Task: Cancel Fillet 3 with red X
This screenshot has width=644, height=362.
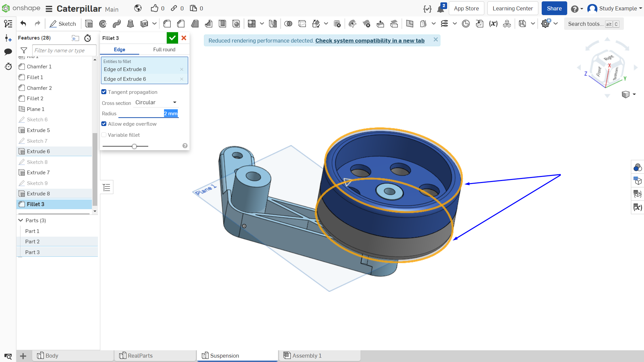Action: coord(184,38)
